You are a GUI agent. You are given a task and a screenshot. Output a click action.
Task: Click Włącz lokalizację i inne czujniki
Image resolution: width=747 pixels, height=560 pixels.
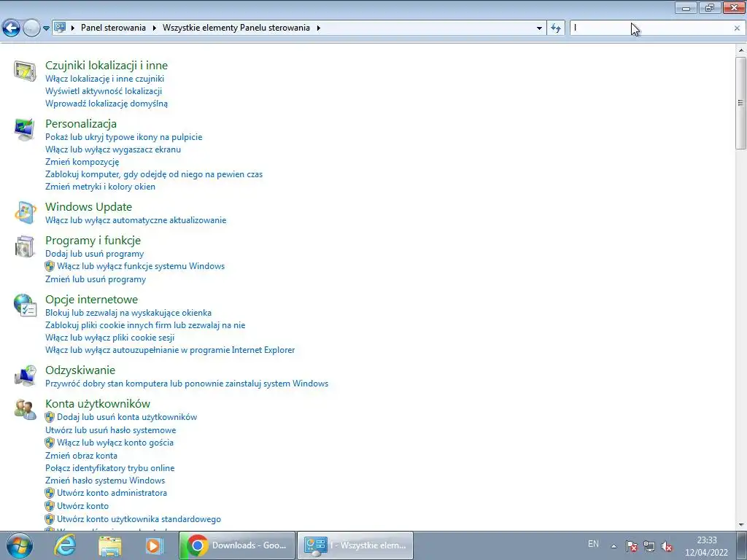tap(105, 79)
